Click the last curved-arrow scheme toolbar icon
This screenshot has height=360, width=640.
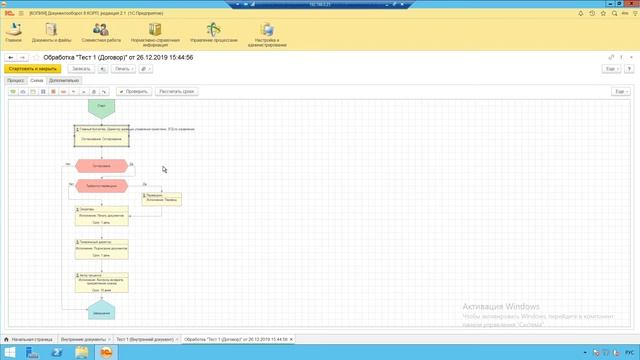(x=104, y=92)
